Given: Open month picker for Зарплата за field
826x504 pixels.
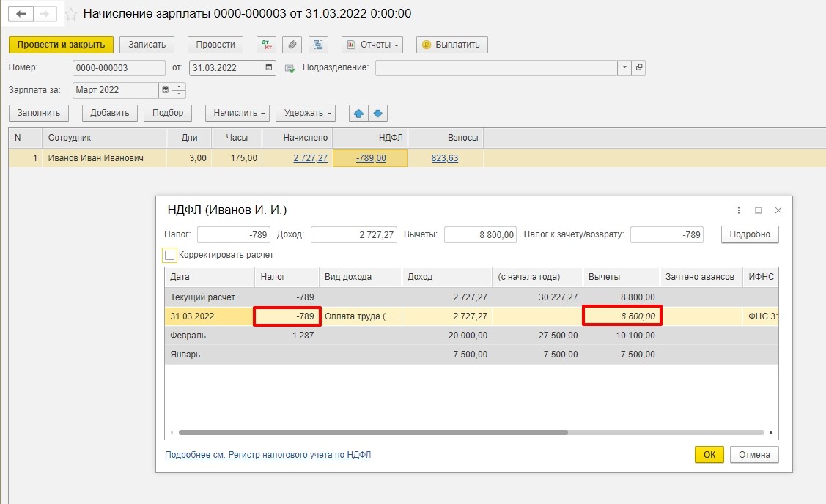Looking at the screenshot, I should pyautogui.click(x=166, y=90).
